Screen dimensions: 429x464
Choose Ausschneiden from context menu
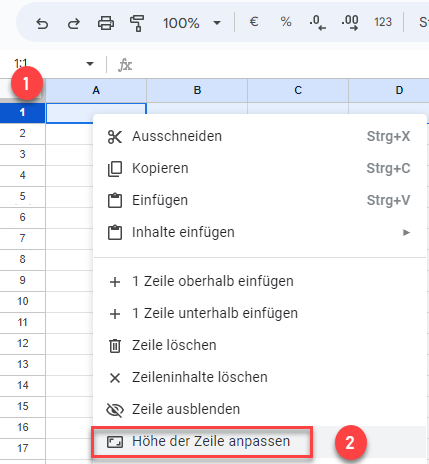(x=260, y=137)
